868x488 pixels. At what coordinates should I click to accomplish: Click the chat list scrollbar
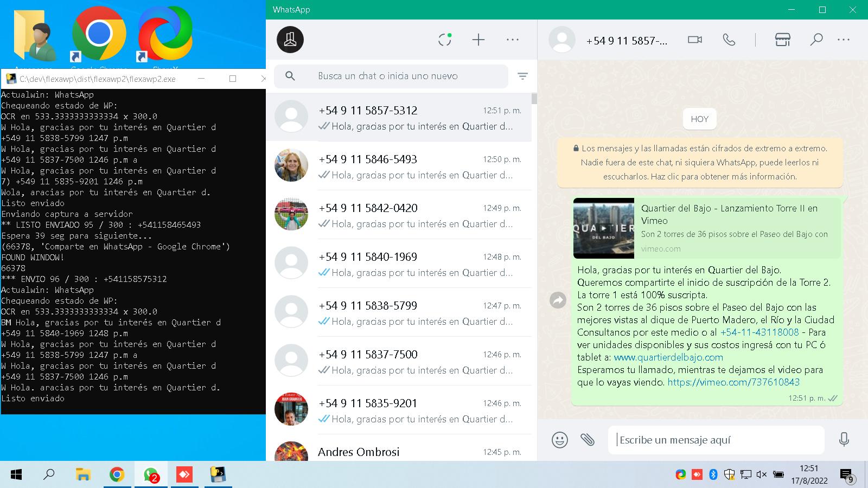pos(534,98)
